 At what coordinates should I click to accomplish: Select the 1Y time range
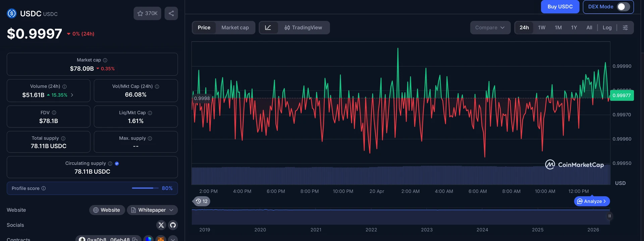pos(574,27)
